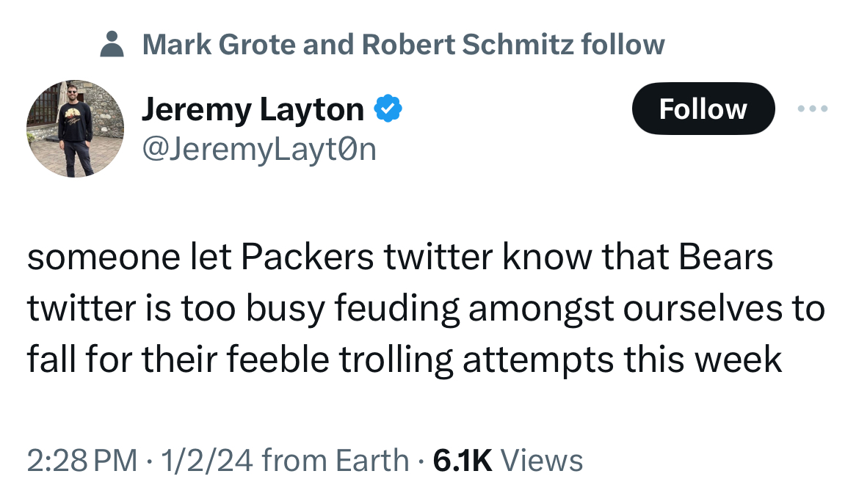
Task: Open the three-dot more options menu
Action: click(813, 109)
